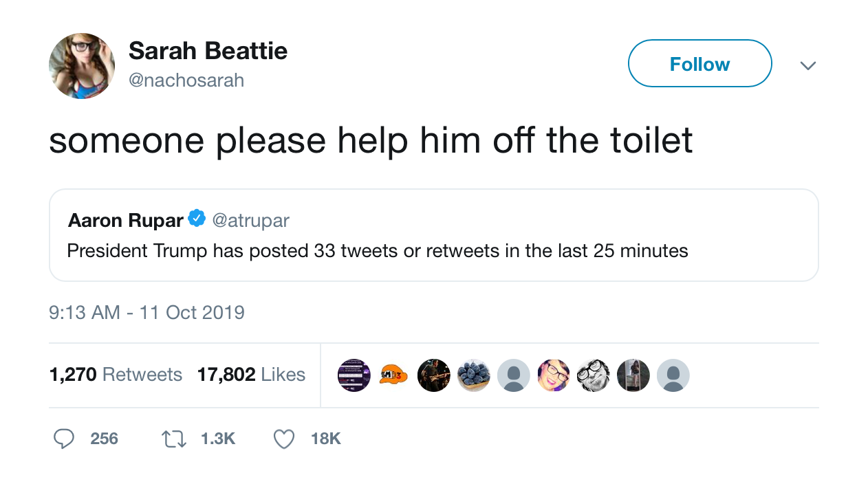
Task: Open Sarah Beattie's profile picture
Action: click(x=82, y=66)
